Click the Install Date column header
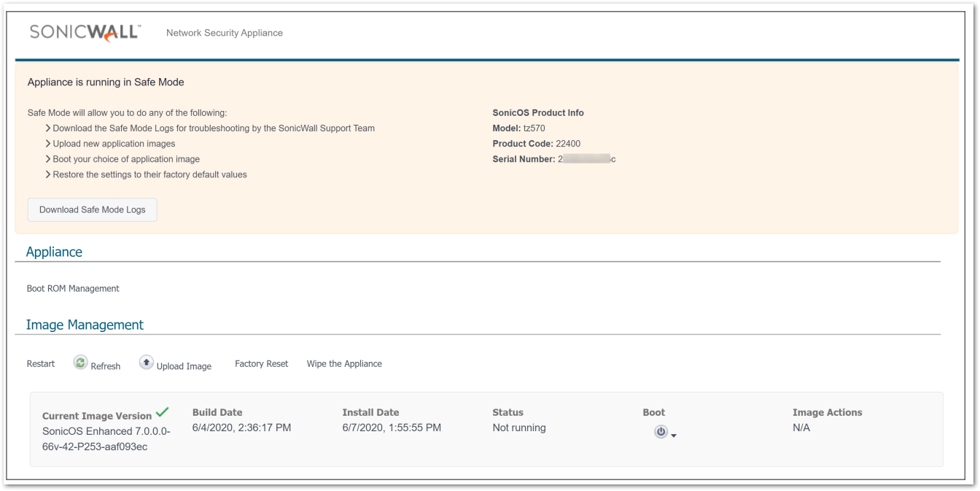This screenshot has height=491, width=980. [371, 412]
